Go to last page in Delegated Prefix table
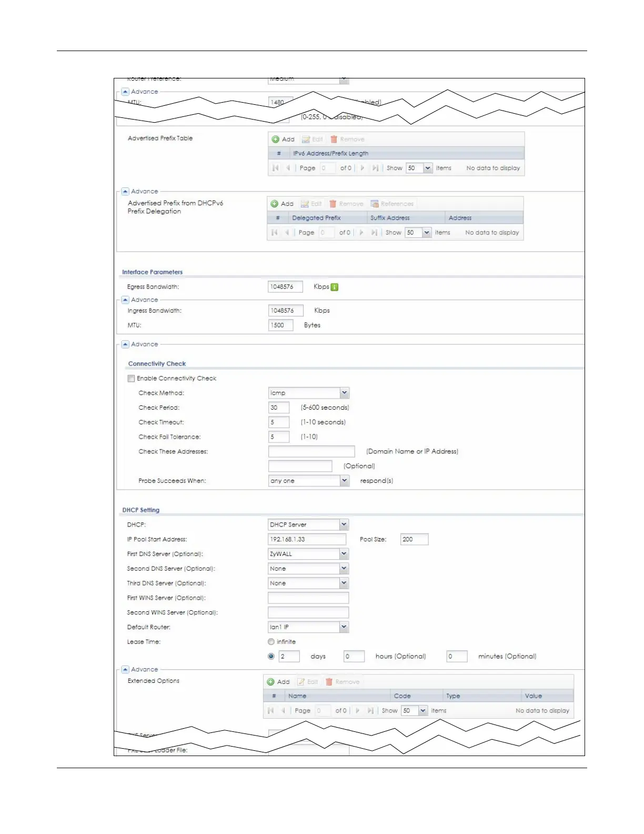The width and height of the screenshot is (644, 834). [374, 232]
